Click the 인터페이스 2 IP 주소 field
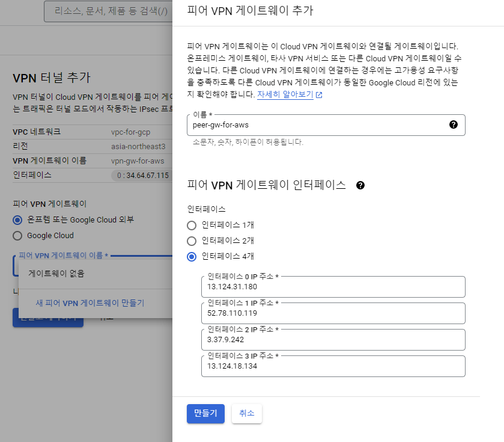504x442 pixels. pos(333,339)
